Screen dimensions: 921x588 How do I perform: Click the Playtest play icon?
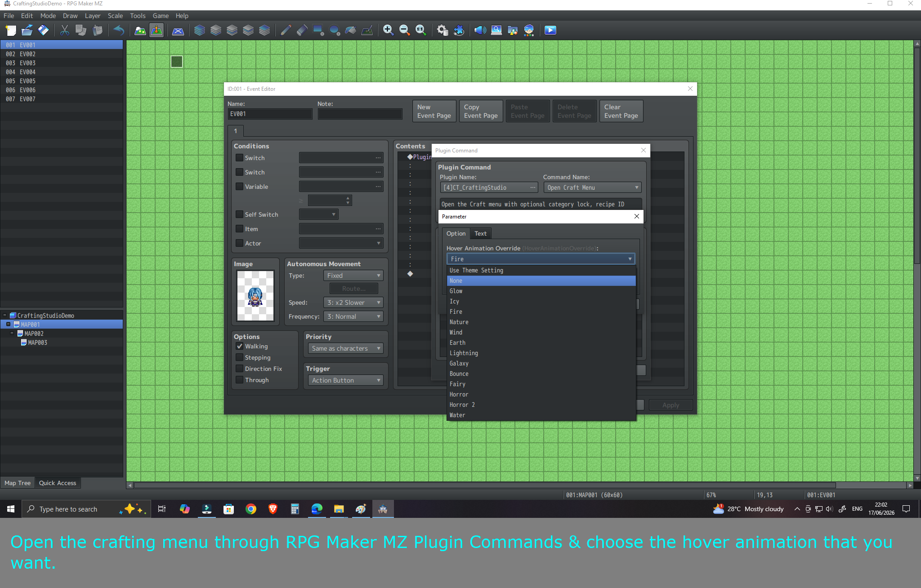point(550,30)
